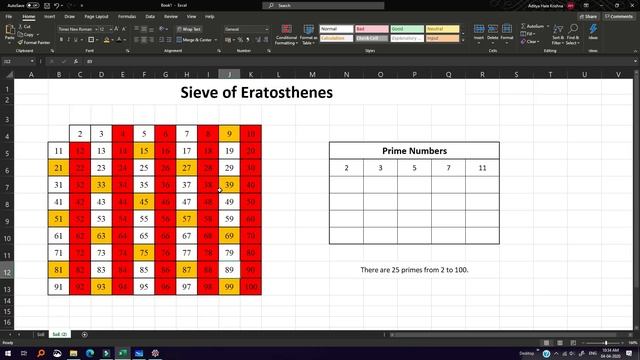640x360 pixels.
Task: Open Find & Select menu
Action: click(573, 34)
